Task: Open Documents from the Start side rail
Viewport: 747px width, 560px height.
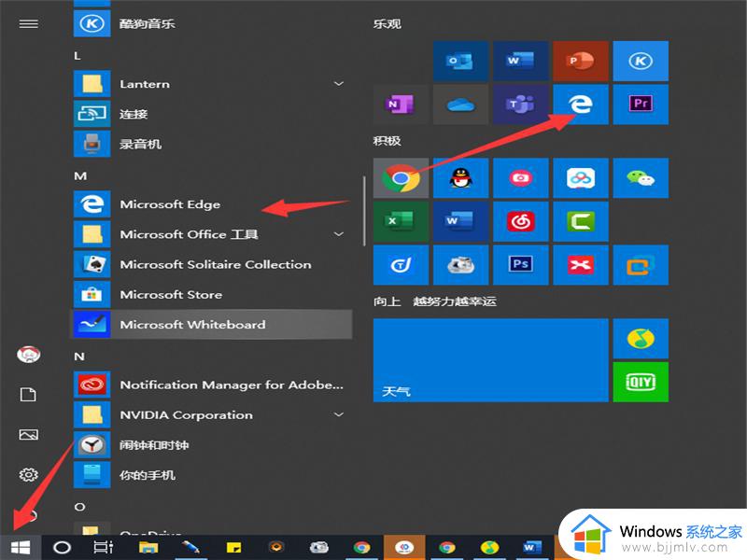Action: [29, 394]
